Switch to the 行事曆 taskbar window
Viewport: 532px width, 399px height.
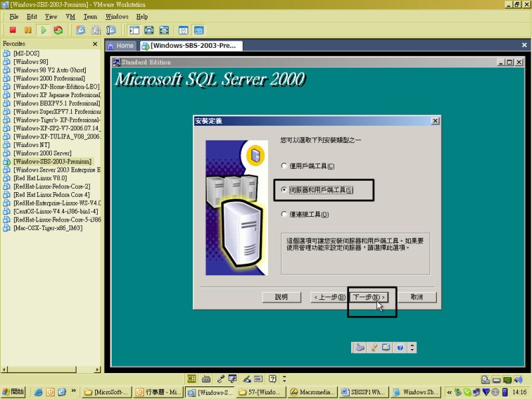point(158,392)
